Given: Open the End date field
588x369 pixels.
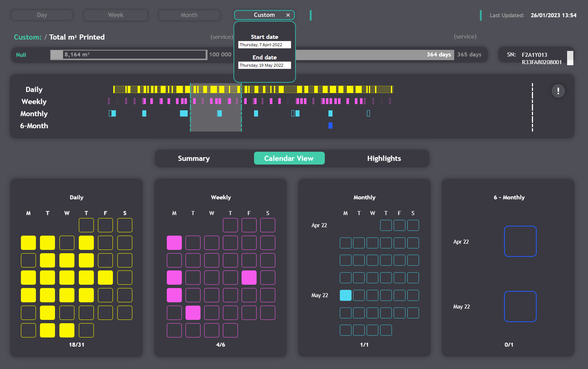Looking at the screenshot, I should [264, 65].
